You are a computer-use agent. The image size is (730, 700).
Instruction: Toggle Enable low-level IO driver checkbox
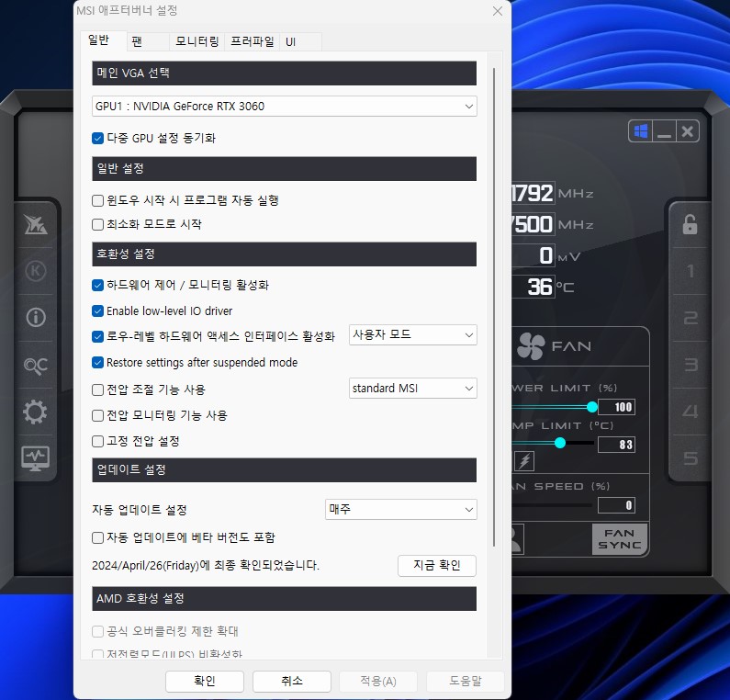97,311
